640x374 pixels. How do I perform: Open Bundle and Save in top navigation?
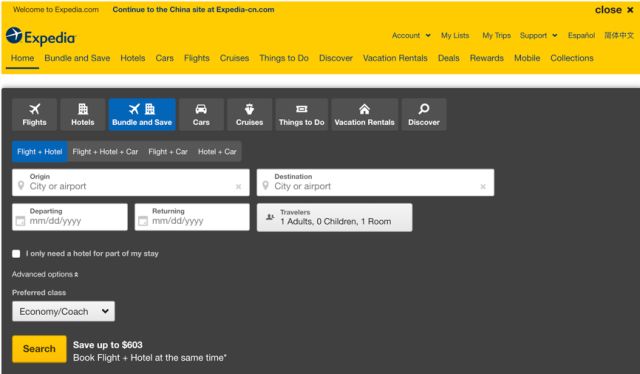(77, 58)
